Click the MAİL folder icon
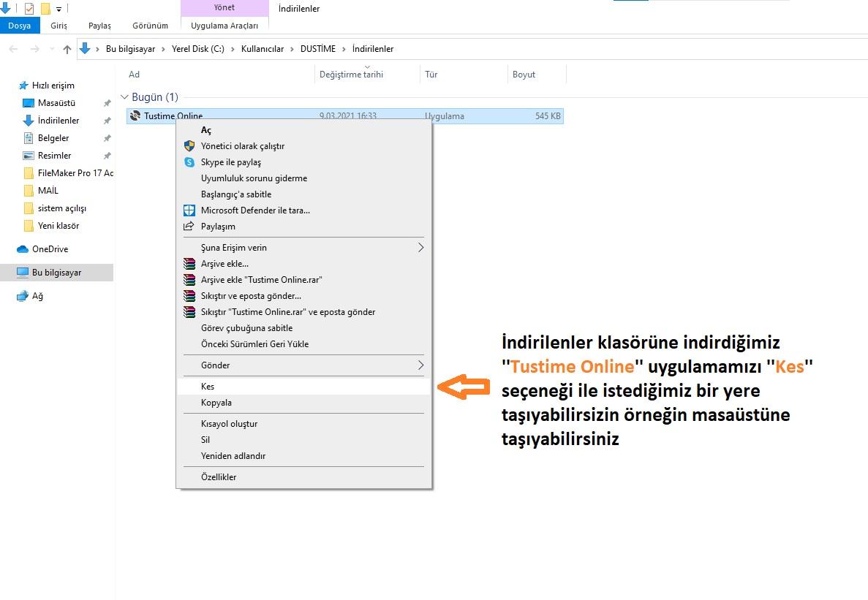This screenshot has height=600, width=868. point(29,191)
